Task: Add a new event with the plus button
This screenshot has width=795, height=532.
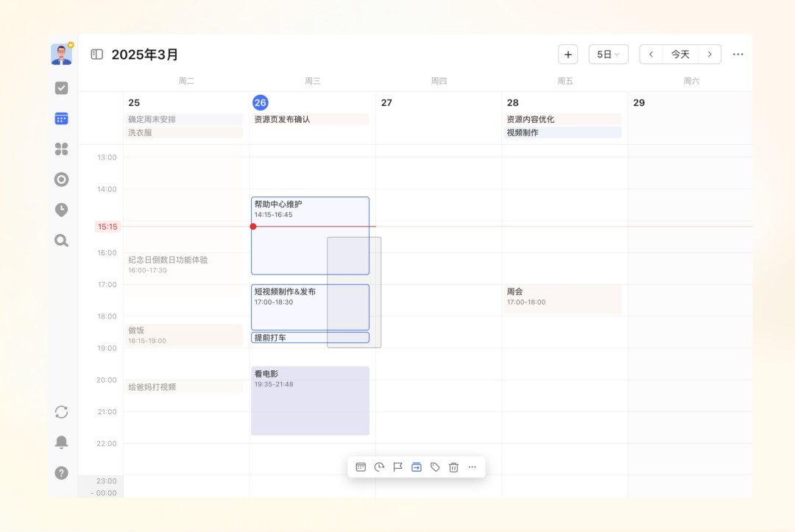Action: [x=568, y=54]
